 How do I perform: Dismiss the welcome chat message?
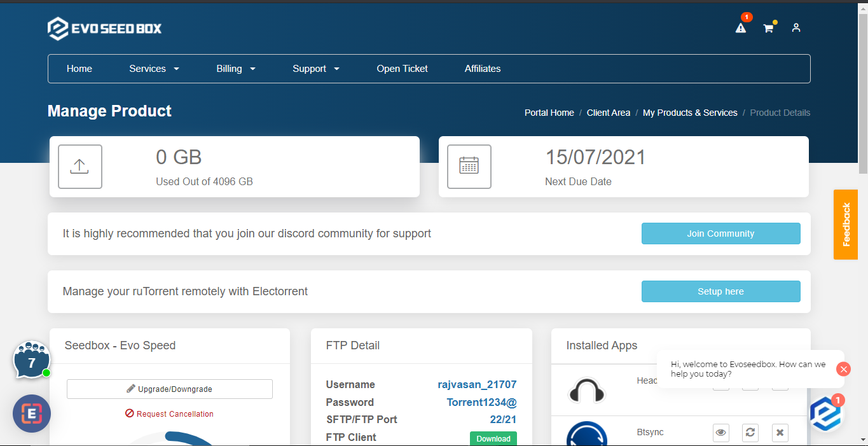click(843, 369)
